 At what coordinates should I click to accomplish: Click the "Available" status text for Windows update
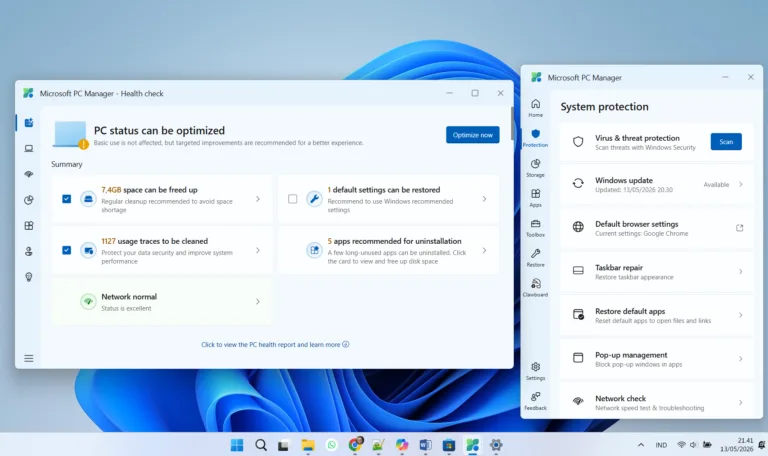tap(716, 185)
